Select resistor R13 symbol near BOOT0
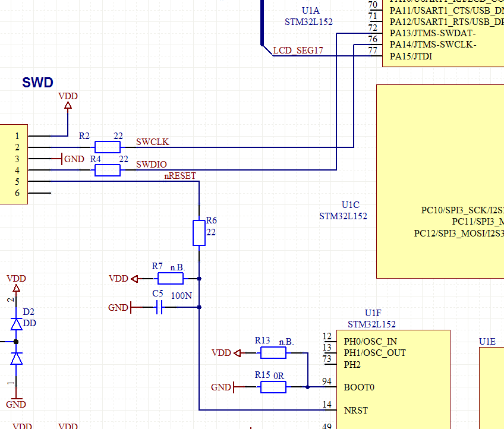The width and height of the screenshot is (504, 429). pyautogui.click(x=273, y=353)
